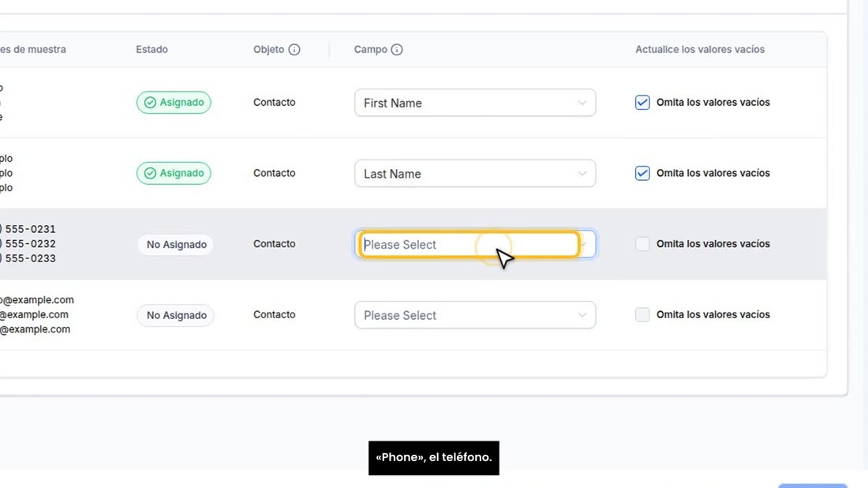This screenshot has width=868, height=488.
Task: Open the First Name field dropdown
Action: tap(475, 103)
